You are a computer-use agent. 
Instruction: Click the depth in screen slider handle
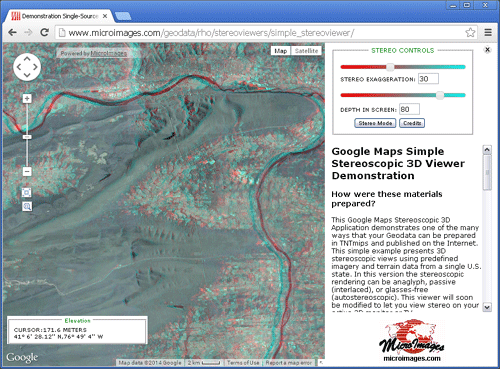pos(440,95)
